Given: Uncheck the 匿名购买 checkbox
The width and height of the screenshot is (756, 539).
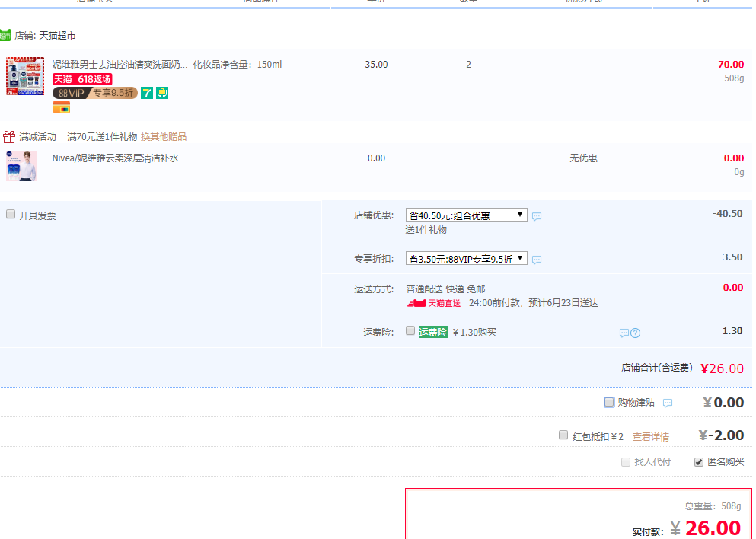Looking at the screenshot, I should click(x=699, y=462).
